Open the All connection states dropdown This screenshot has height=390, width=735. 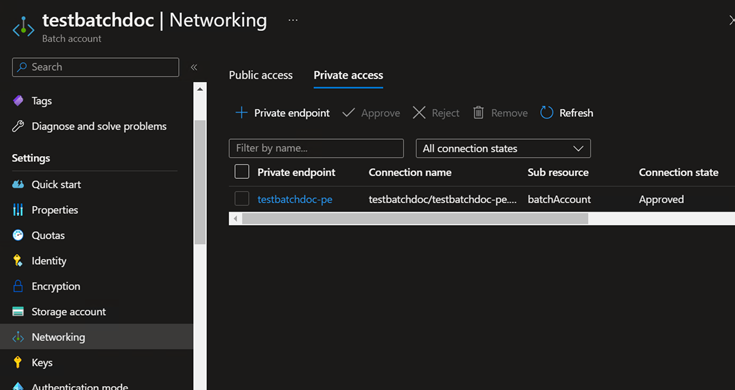[503, 149]
